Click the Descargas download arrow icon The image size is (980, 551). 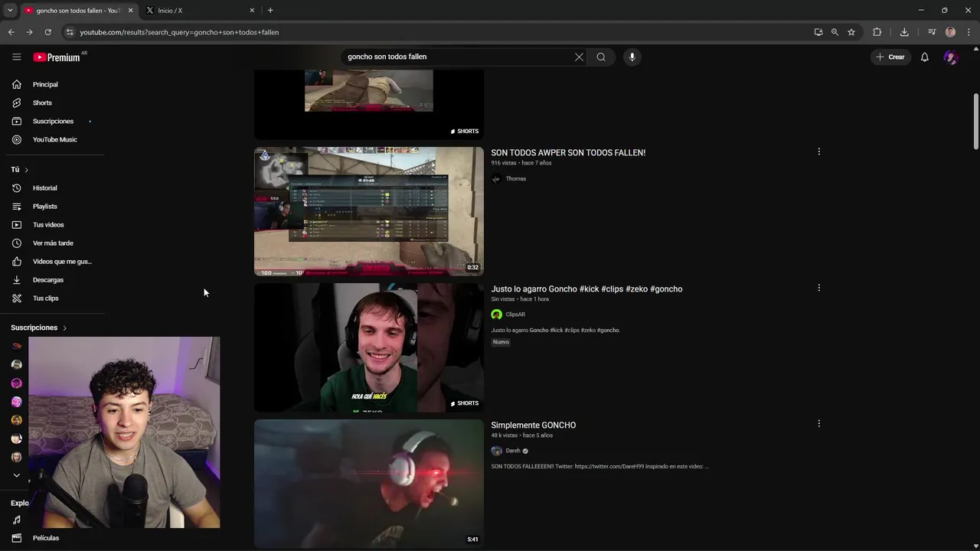click(x=17, y=279)
